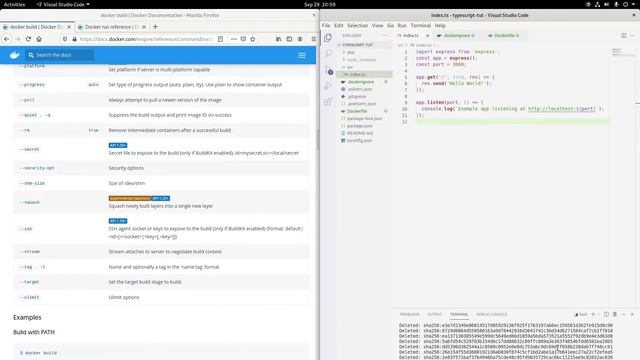This screenshot has height=360, width=640.
Task: Click the VS Code editor minimap
Action: pyautogui.click(x=622, y=52)
